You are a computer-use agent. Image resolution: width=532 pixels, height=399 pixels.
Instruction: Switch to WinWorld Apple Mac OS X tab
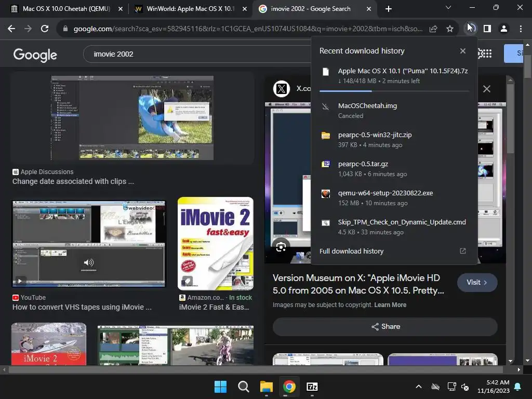190,9
